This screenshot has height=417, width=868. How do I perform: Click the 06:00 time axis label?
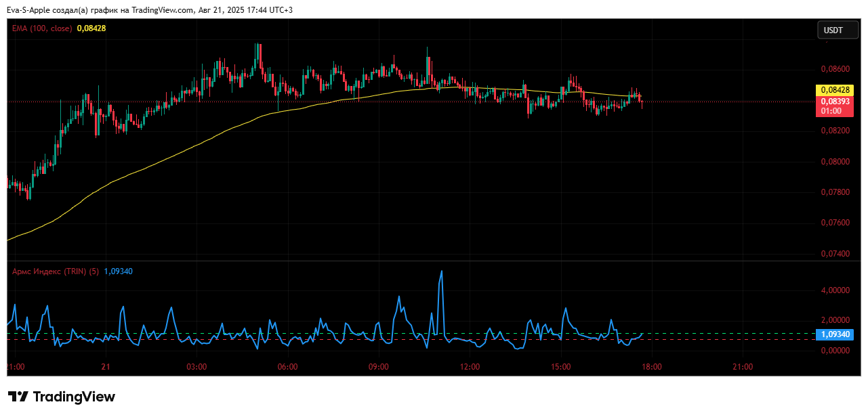pyautogui.click(x=287, y=367)
